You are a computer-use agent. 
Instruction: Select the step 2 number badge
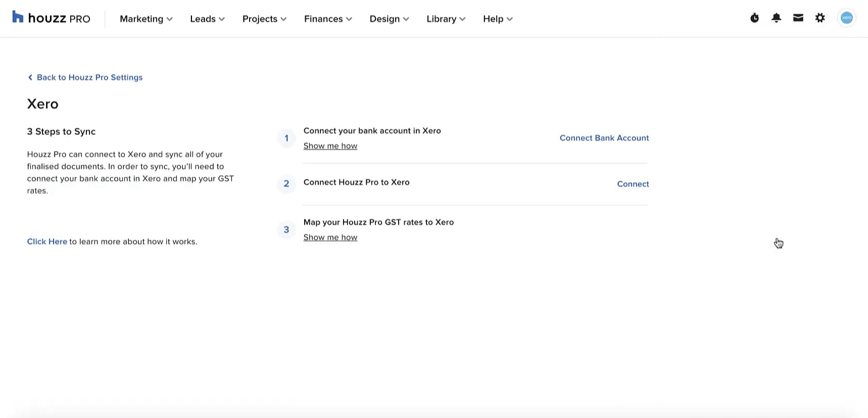(286, 184)
